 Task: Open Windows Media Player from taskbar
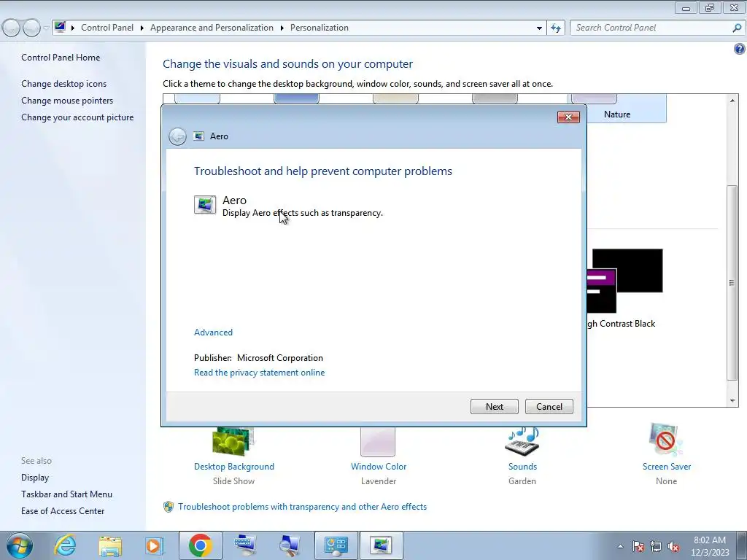tap(154, 545)
